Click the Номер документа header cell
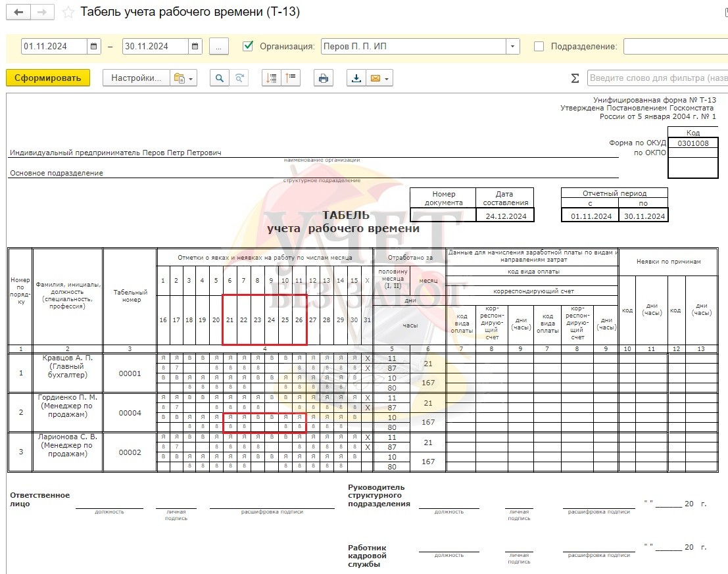The width and height of the screenshot is (728, 574). 443,198
